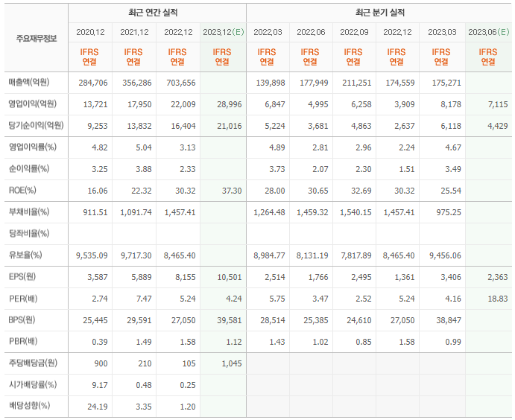
Task: Select the 영업이익(억원) row label
Action: pos(33,104)
